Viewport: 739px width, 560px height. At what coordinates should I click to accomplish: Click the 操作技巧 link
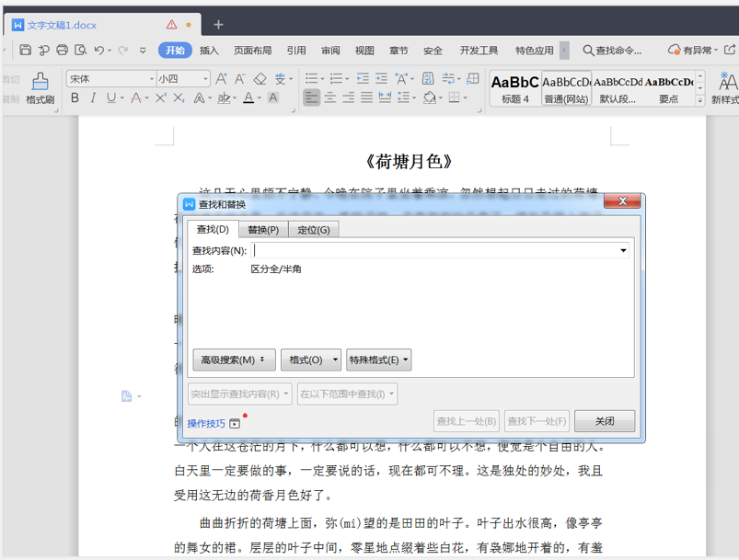pos(206,424)
